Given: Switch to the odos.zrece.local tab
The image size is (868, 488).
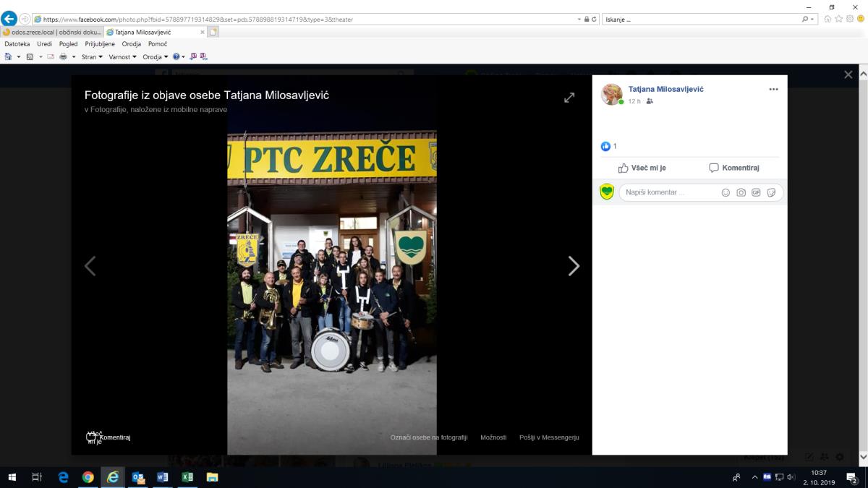Looking at the screenshot, I should point(52,32).
